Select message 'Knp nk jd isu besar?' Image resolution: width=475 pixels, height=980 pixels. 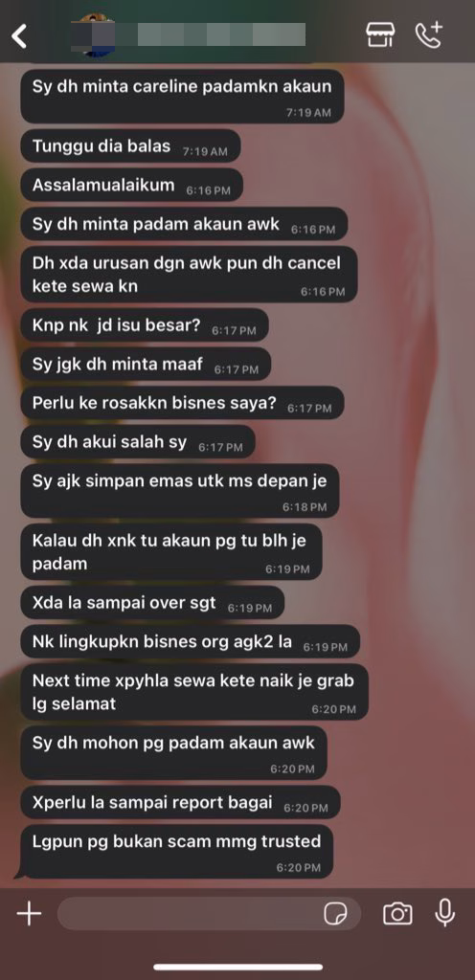[x=145, y=325]
